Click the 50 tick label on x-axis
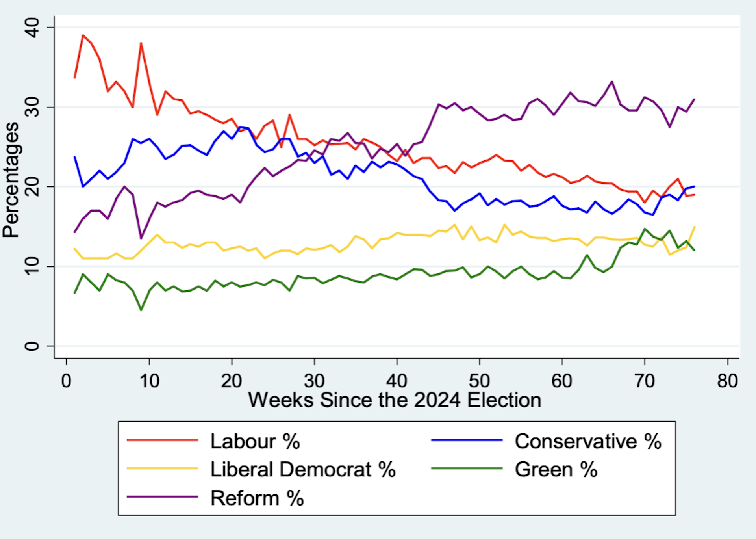The width and height of the screenshot is (756, 539). click(x=479, y=381)
